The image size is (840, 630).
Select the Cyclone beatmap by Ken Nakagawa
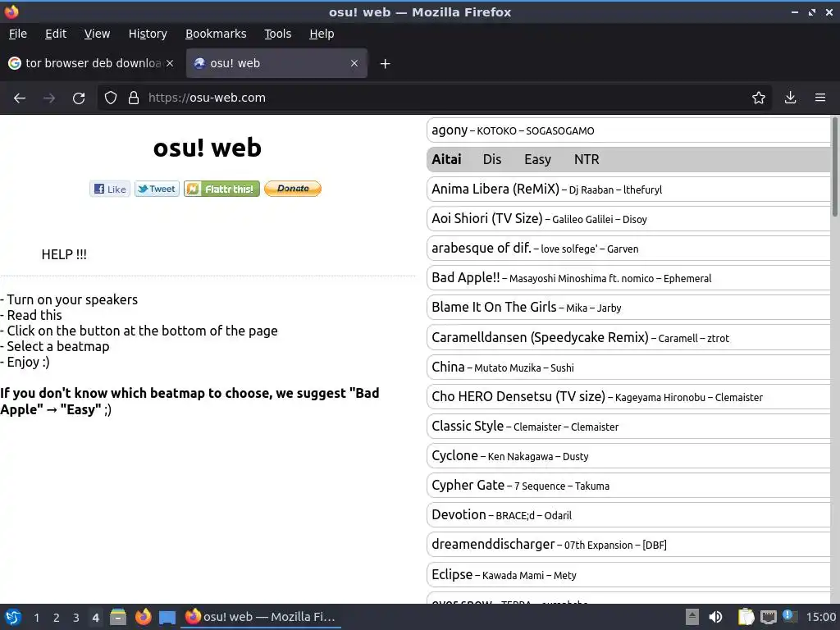point(628,455)
